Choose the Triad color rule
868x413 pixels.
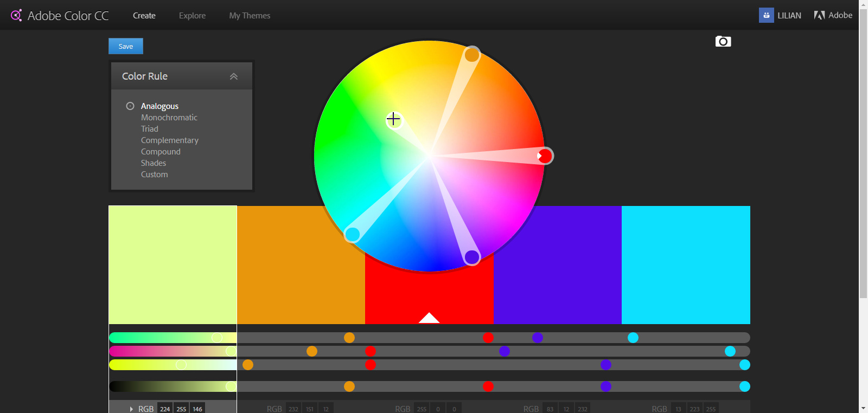[150, 129]
